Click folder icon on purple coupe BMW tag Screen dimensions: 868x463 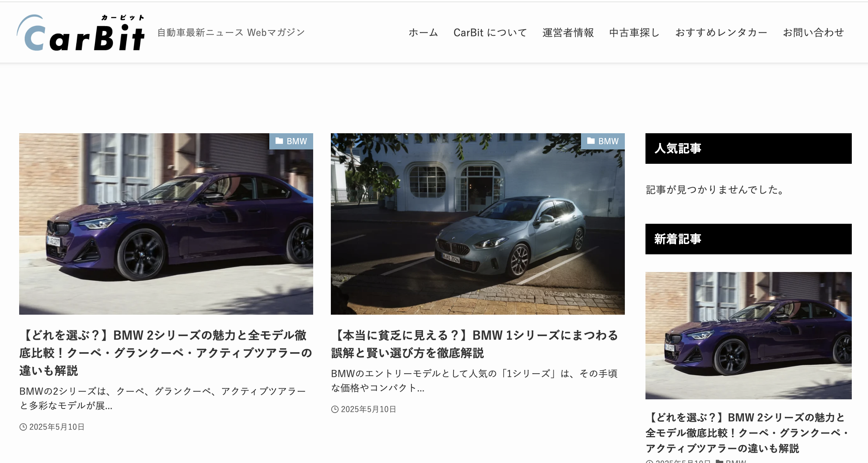[279, 141]
